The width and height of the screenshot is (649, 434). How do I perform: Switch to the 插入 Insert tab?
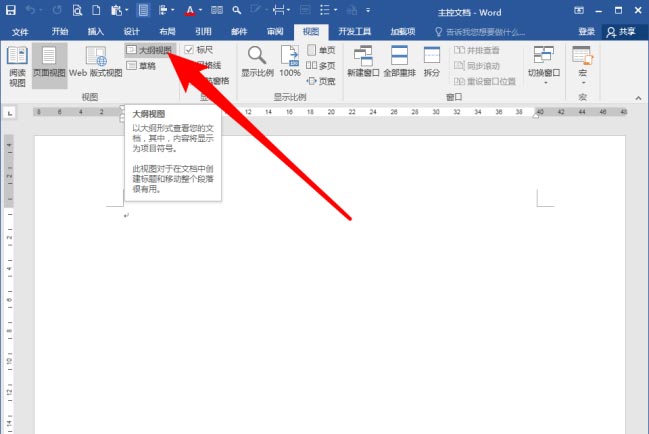96,31
